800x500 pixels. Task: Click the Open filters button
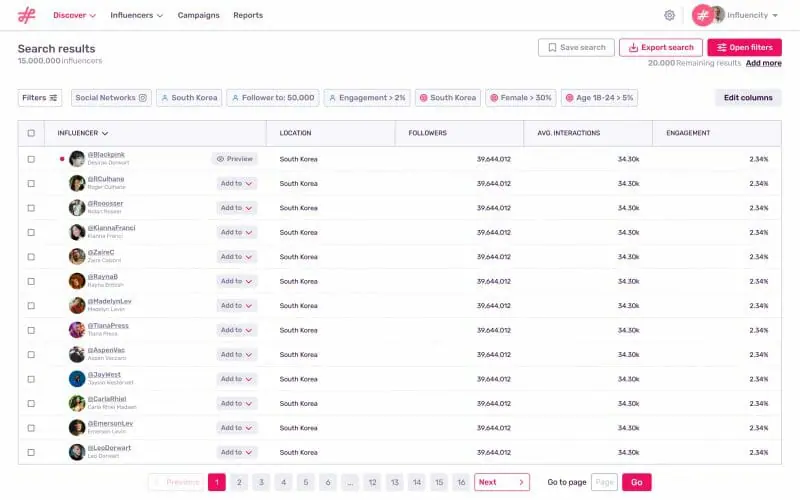tap(744, 47)
